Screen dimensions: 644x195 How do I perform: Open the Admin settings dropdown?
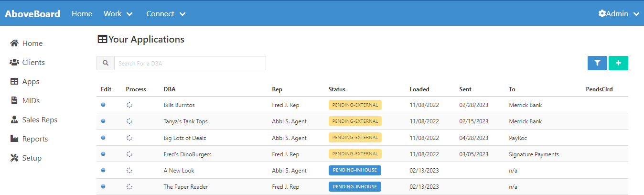619,14
